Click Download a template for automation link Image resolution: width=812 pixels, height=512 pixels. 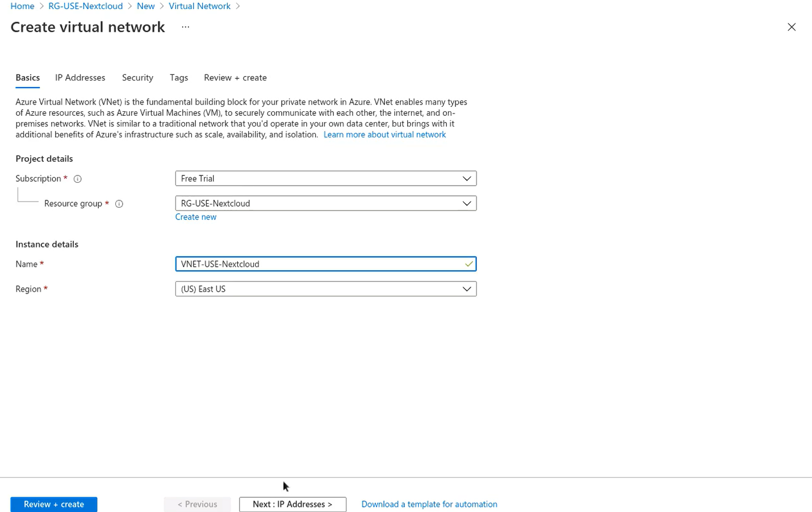pos(429,504)
